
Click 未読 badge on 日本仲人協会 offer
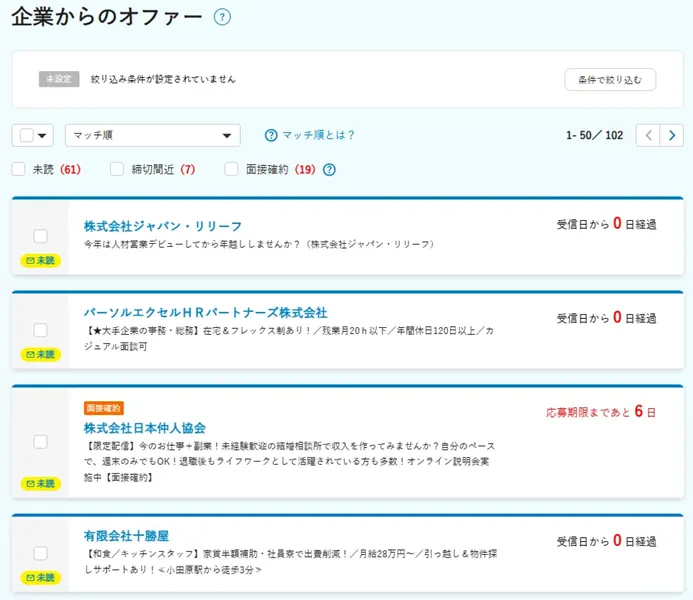point(41,483)
